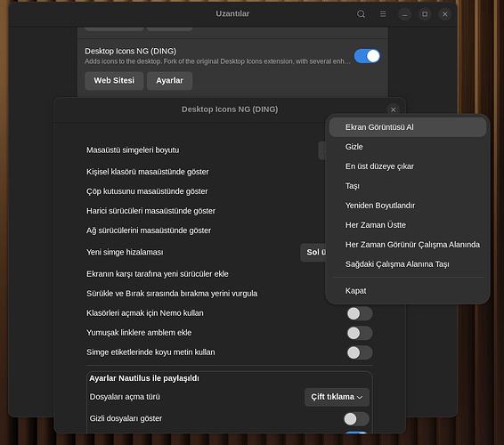This screenshot has width=504, height=445.
Task: Close the Desktop Icons NG settings dialog
Action: tap(393, 109)
